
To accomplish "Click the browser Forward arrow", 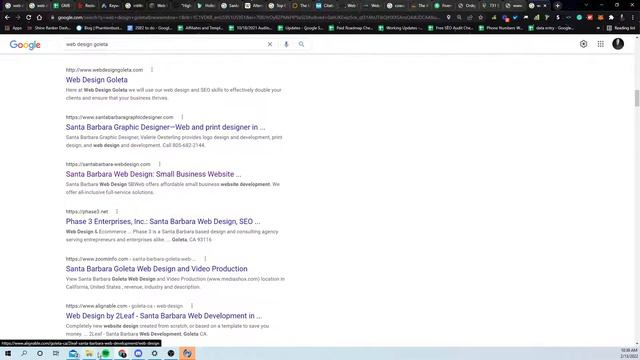I will tap(18, 18).
